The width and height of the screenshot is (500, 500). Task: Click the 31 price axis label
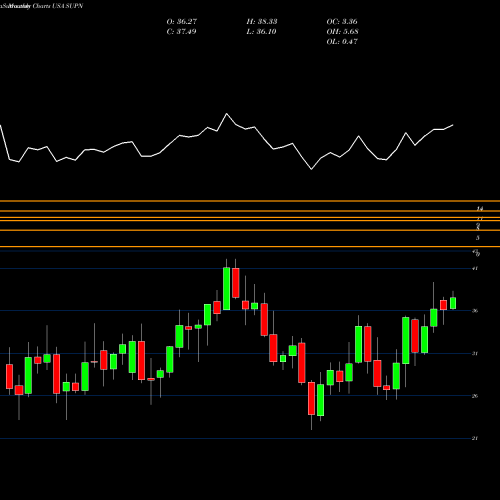(x=475, y=353)
